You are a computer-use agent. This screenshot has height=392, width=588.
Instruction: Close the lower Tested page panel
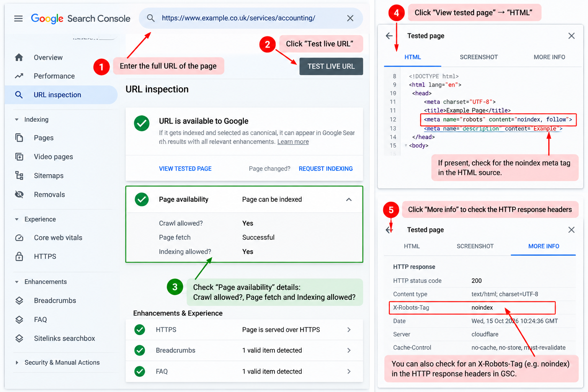572,230
